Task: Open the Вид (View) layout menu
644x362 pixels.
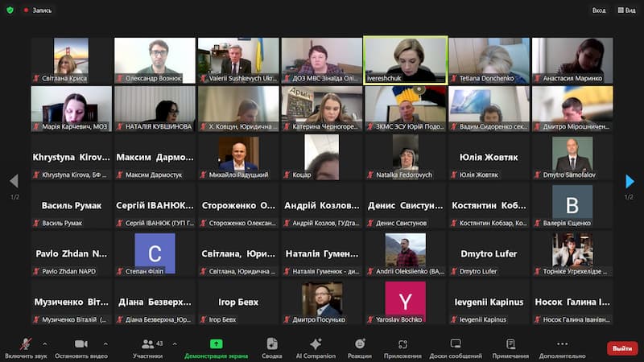Action: pyautogui.click(x=625, y=10)
